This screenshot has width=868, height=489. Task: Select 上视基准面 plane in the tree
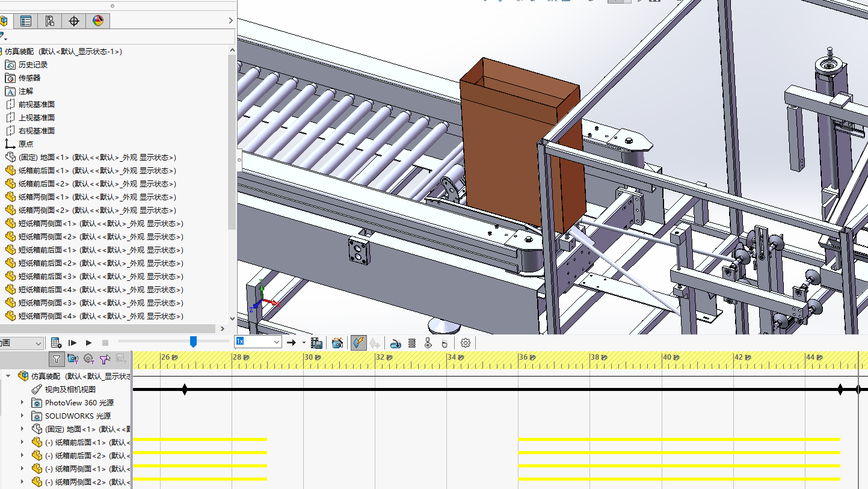(36, 117)
